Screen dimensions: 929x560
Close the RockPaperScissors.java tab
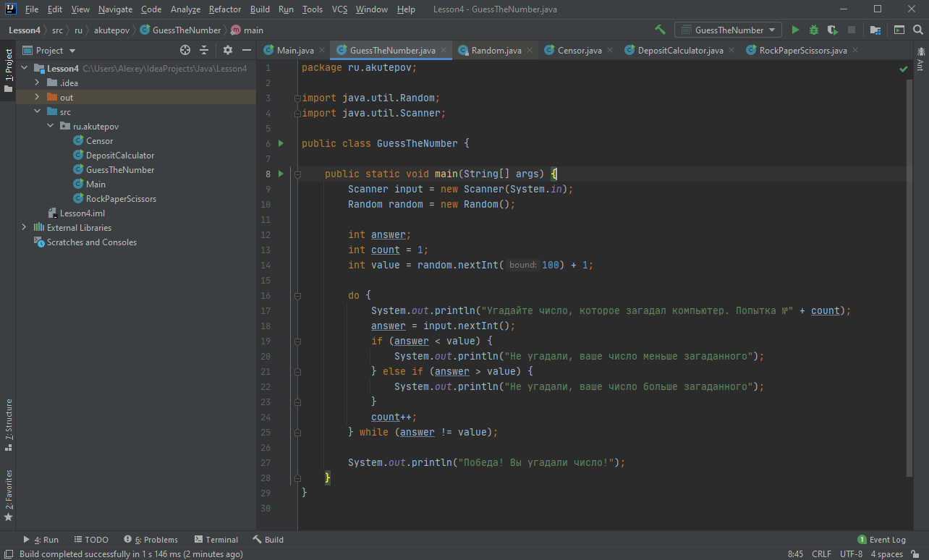coord(855,50)
